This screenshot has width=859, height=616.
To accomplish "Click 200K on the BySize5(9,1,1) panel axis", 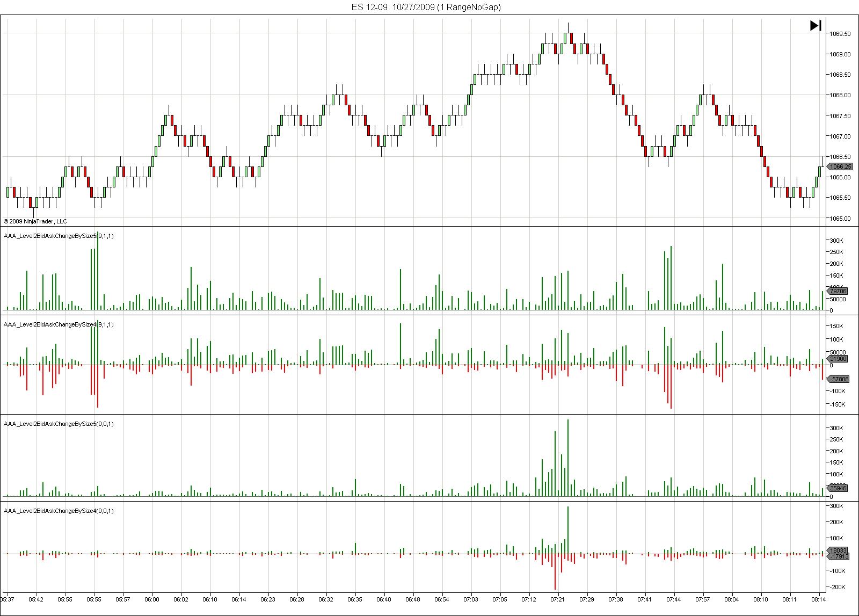I will click(836, 264).
